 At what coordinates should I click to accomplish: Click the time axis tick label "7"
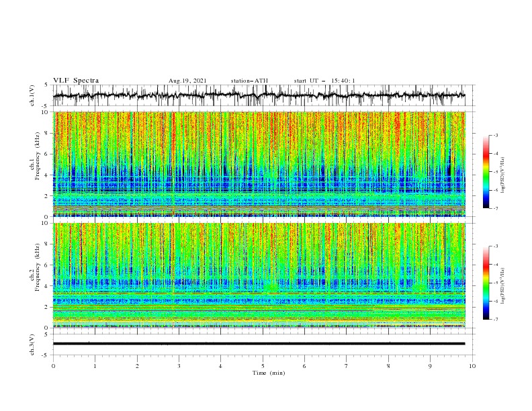[x=347, y=366]
